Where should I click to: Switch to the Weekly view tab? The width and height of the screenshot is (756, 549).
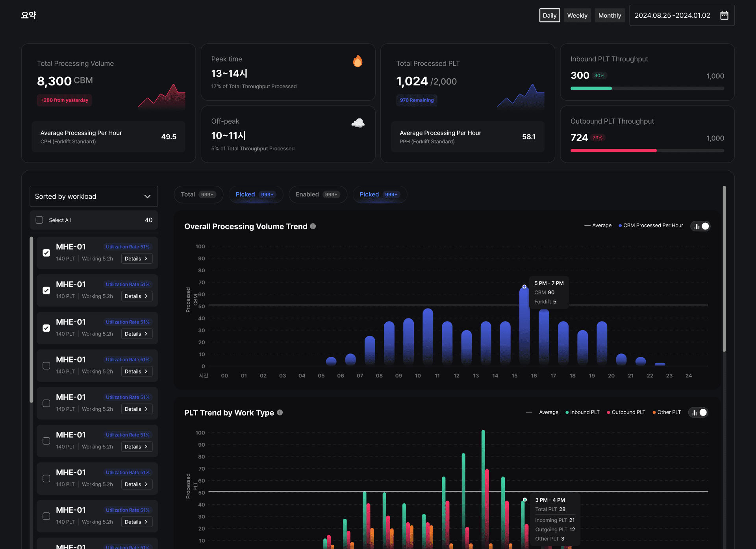pyautogui.click(x=577, y=15)
